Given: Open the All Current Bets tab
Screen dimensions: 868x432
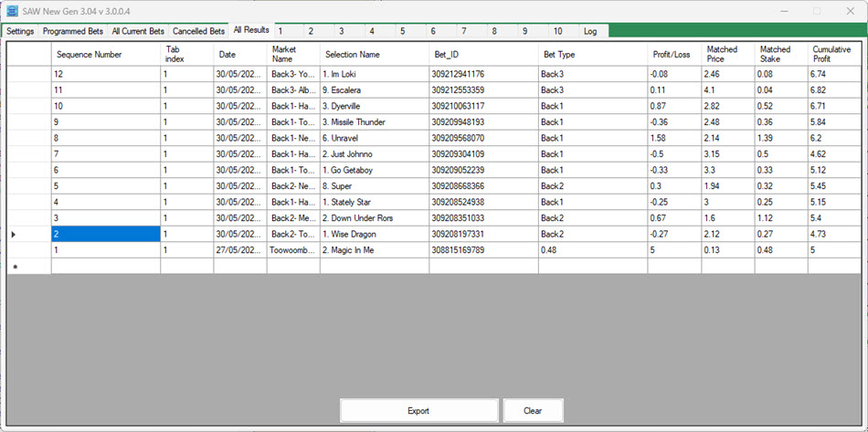Looking at the screenshot, I should 138,31.
